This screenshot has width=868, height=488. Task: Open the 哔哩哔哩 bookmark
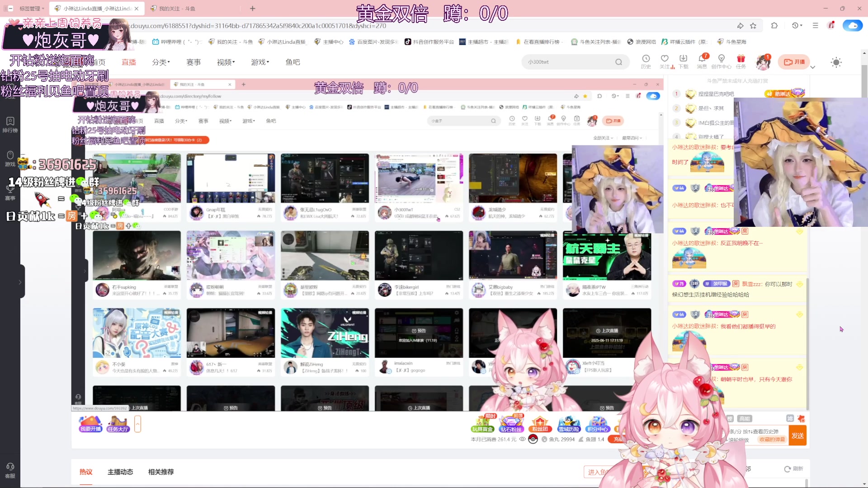coord(177,42)
